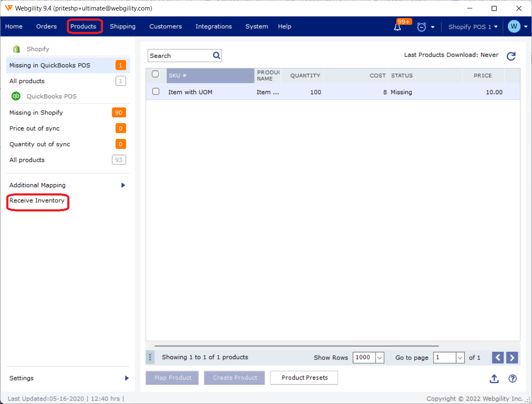Screen dimensions: 532x404
Task: Open the Help menu
Action: coord(285,26)
